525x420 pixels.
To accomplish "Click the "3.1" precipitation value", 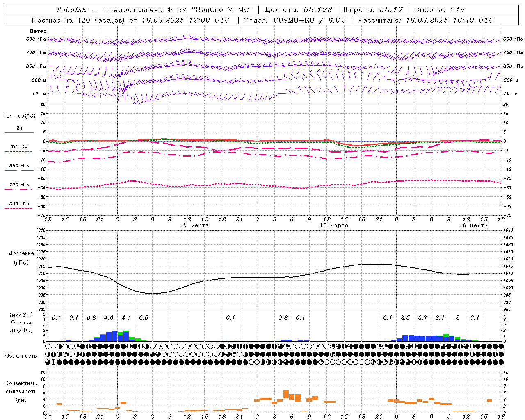I will point(440,317).
